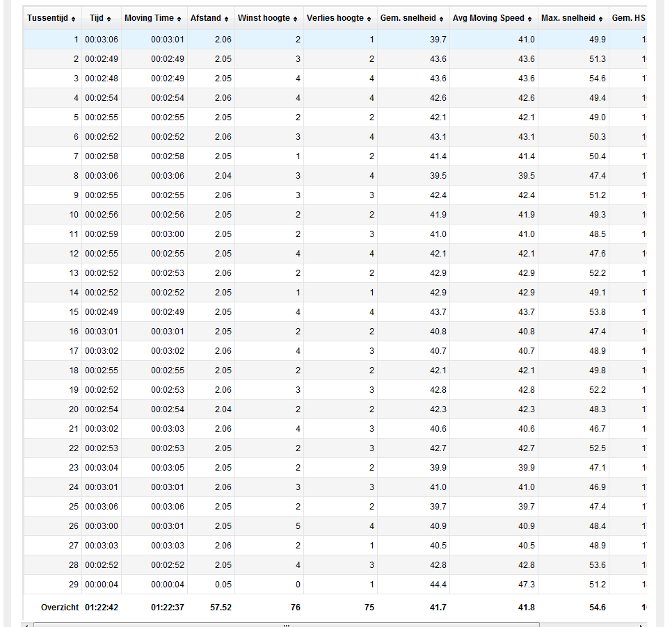
Task: Select lap 26 Winst hoogte value 5
Action: point(298,527)
